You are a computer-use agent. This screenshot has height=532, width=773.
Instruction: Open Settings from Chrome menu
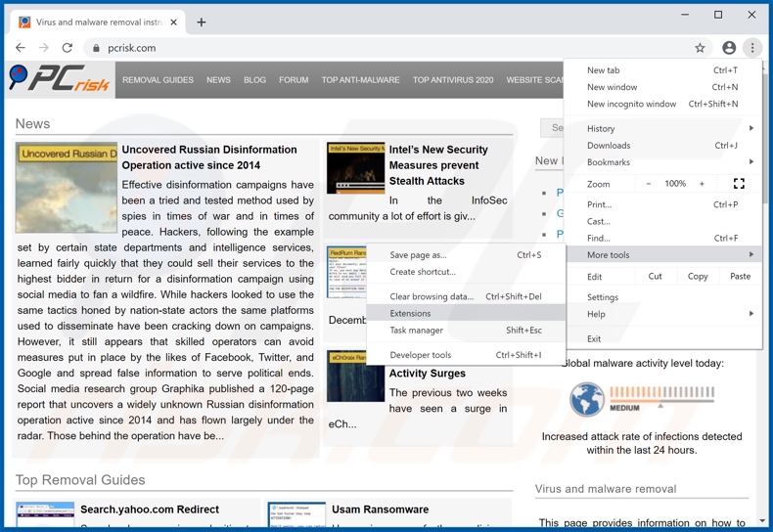tap(603, 297)
